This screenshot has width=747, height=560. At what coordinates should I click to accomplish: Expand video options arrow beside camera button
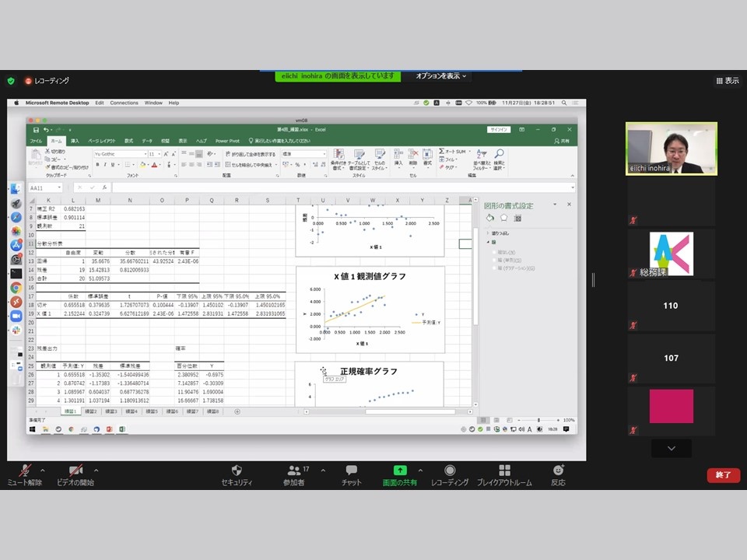point(96,471)
